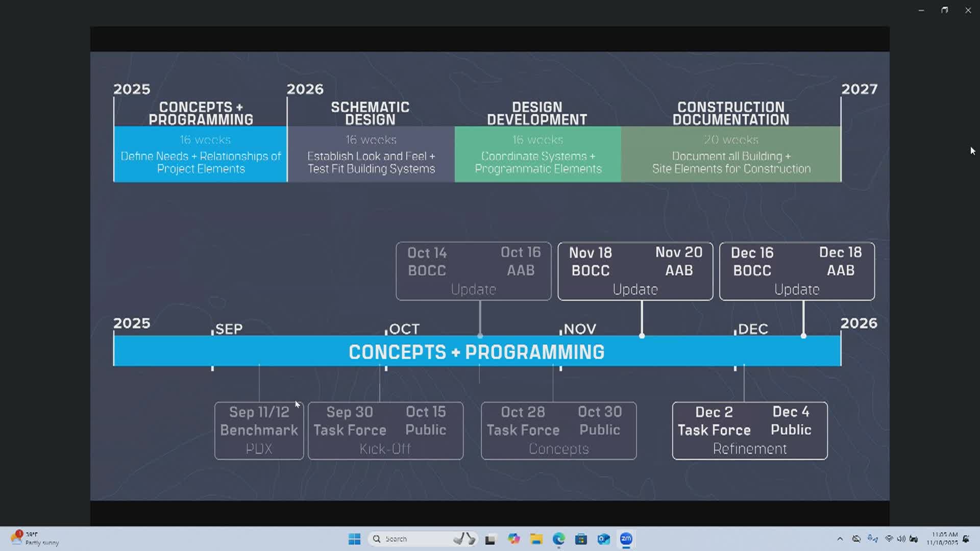
Task: Open Outlook from the taskbar
Action: pyautogui.click(x=603, y=539)
